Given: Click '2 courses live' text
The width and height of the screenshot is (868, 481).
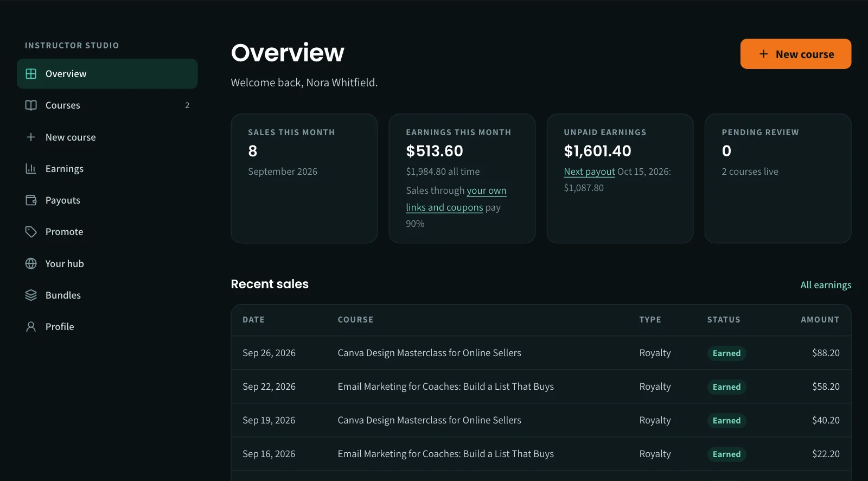Looking at the screenshot, I should (750, 172).
